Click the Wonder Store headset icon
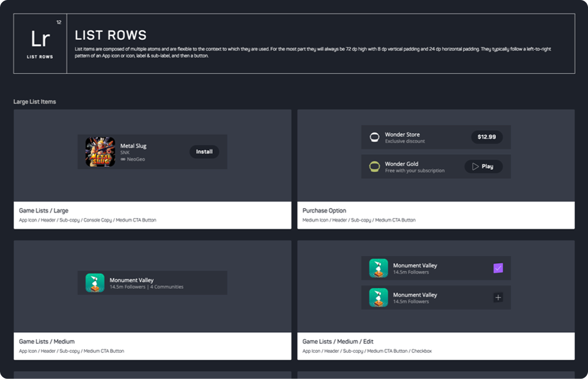588x379 pixels. (374, 137)
